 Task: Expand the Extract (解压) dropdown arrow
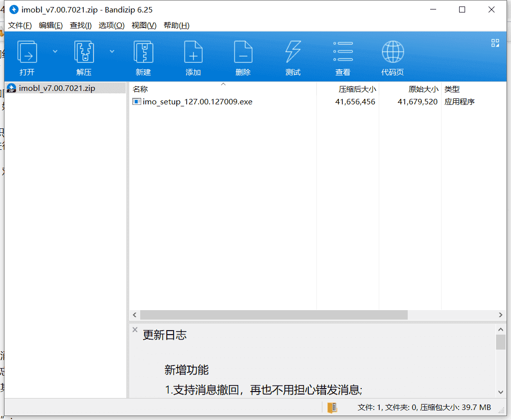click(x=112, y=51)
